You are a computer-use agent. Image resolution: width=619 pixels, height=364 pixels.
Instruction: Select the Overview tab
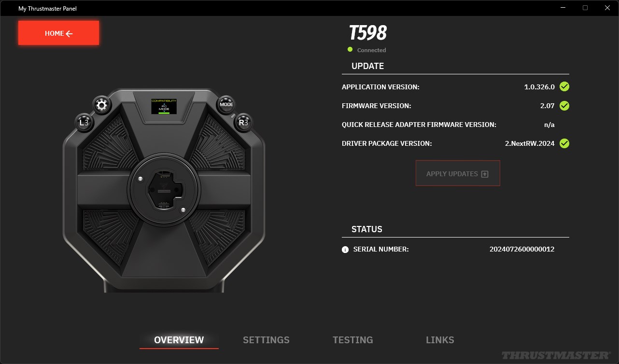pos(179,340)
